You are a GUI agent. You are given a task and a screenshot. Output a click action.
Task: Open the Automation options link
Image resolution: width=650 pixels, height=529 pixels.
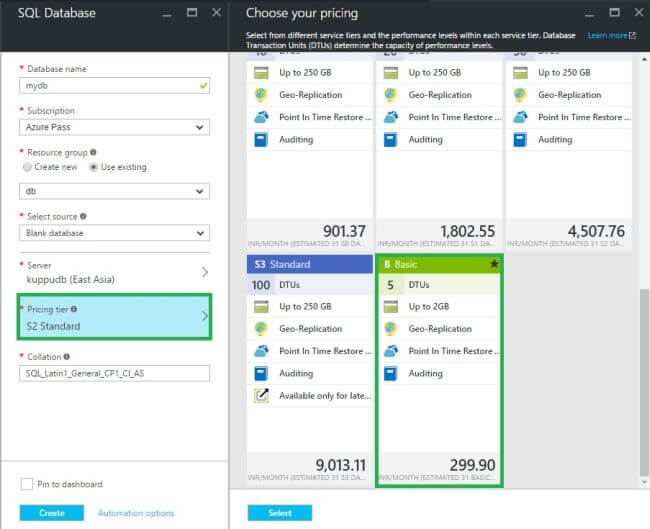pos(136,513)
